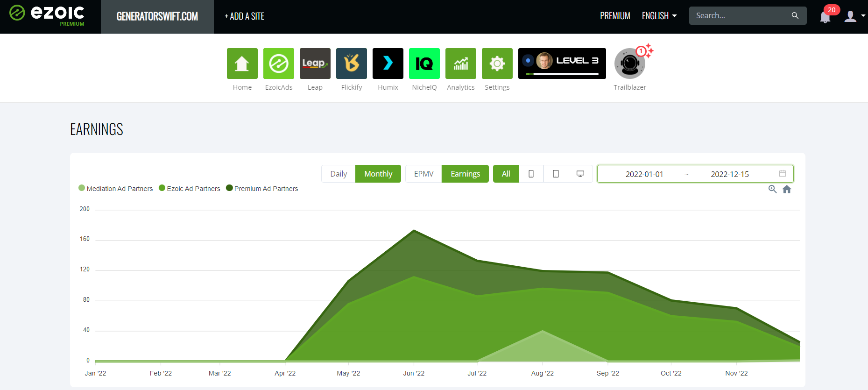Open the Trailblazer astronaut icon
Viewport: 868px width, 390px height.
pyautogui.click(x=630, y=64)
